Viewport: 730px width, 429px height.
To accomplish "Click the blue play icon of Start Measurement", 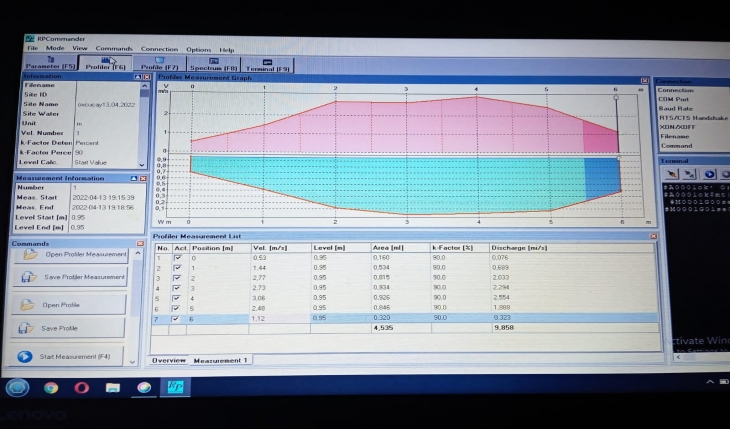I will [25, 357].
